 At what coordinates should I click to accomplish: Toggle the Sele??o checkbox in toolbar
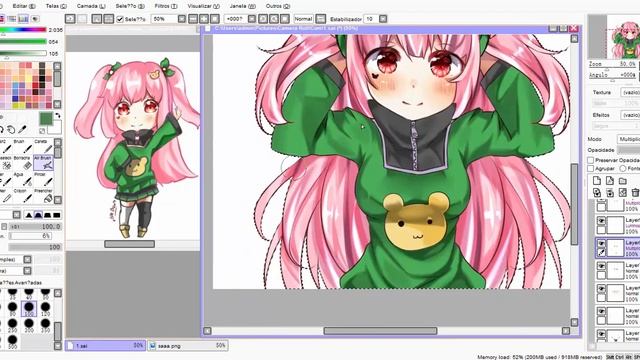pos(120,19)
